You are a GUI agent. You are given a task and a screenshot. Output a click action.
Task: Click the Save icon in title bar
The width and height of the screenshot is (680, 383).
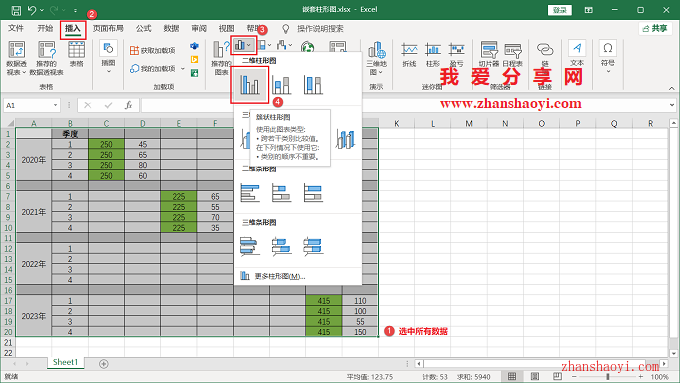click(x=16, y=10)
